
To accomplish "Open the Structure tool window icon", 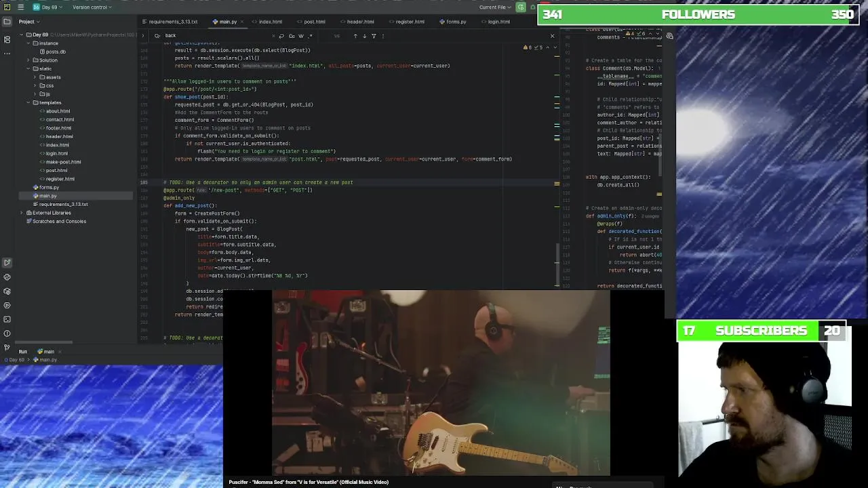I will 7,39.
